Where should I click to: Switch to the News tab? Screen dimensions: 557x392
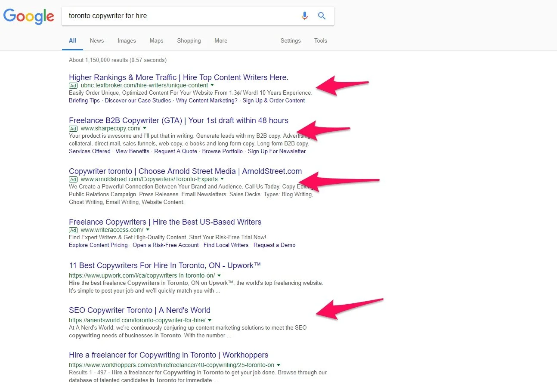coord(97,40)
